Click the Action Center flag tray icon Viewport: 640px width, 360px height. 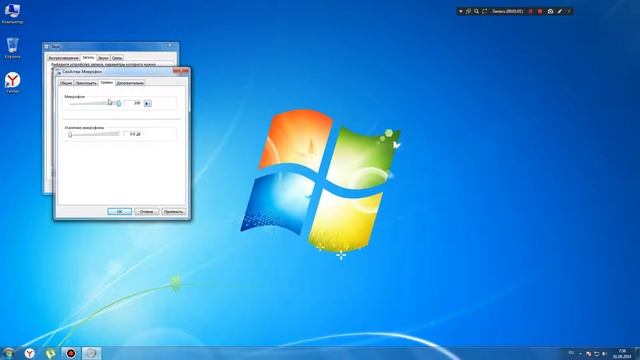pyautogui.click(x=589, y=354)
